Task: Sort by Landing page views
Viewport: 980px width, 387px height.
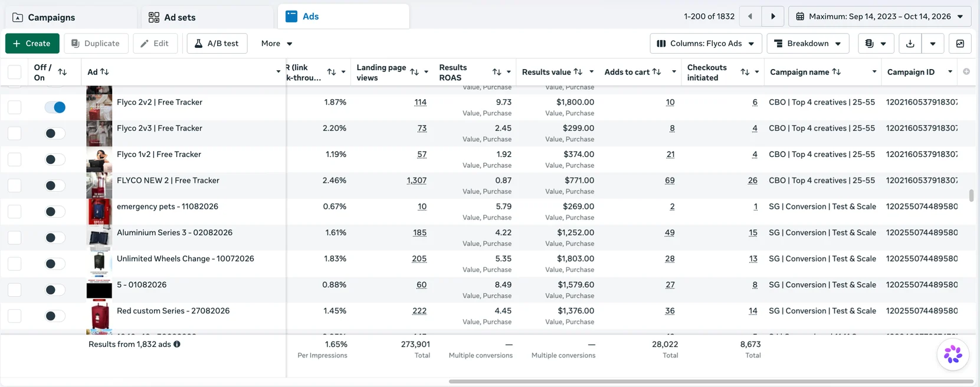Action: 414,72
